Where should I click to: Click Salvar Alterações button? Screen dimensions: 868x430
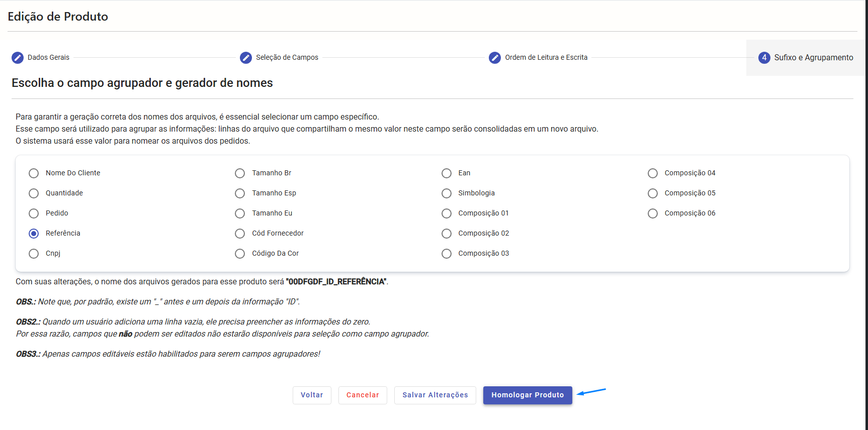coord(435,395)
